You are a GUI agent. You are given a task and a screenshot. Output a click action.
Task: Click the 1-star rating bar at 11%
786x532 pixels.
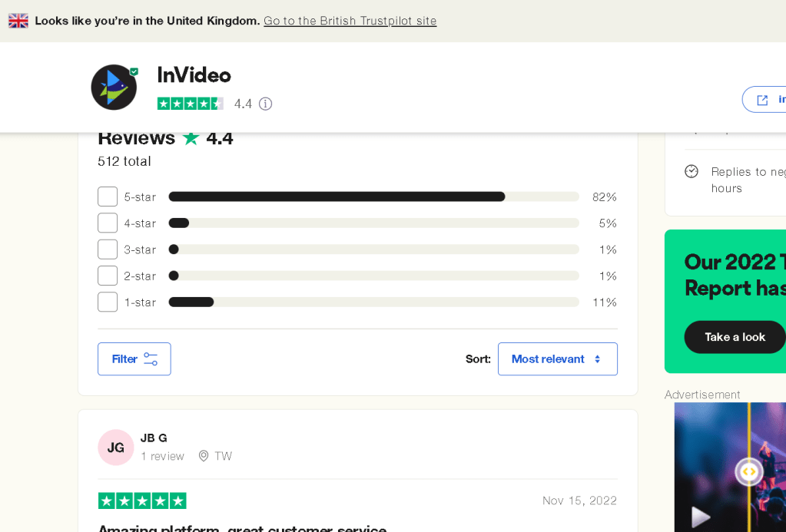[373, 302]
